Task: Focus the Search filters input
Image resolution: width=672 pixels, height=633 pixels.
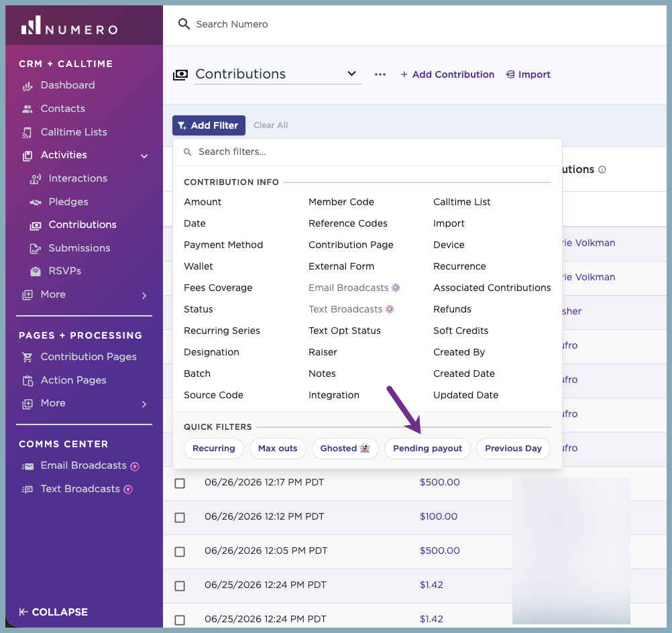Action: [x=368, y=152]
